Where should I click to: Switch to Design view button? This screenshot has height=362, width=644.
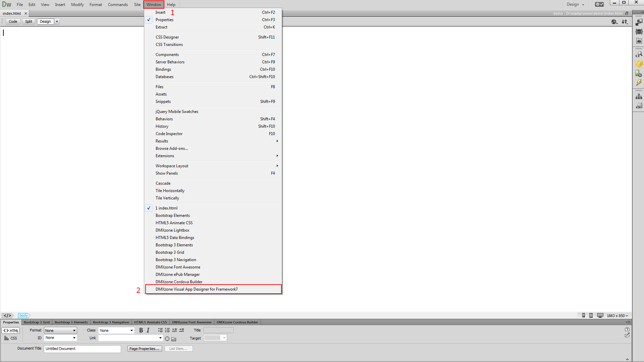(46, 21)
